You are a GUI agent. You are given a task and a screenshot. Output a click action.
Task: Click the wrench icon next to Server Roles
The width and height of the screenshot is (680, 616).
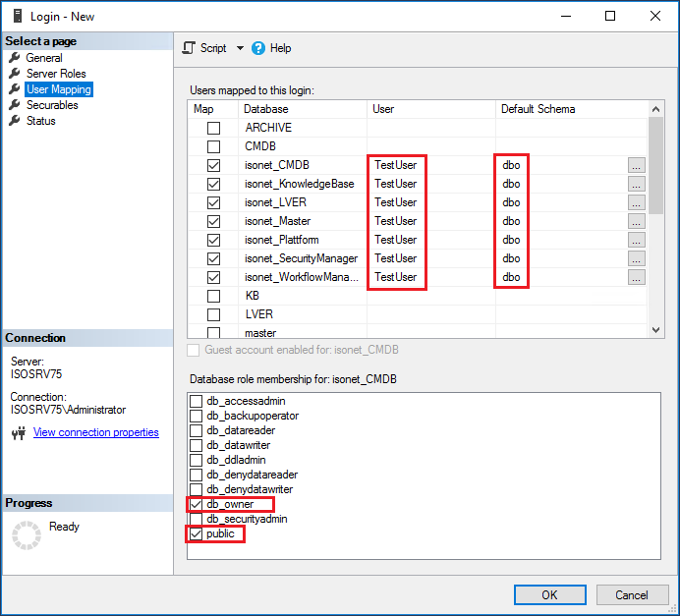(15, 74)
